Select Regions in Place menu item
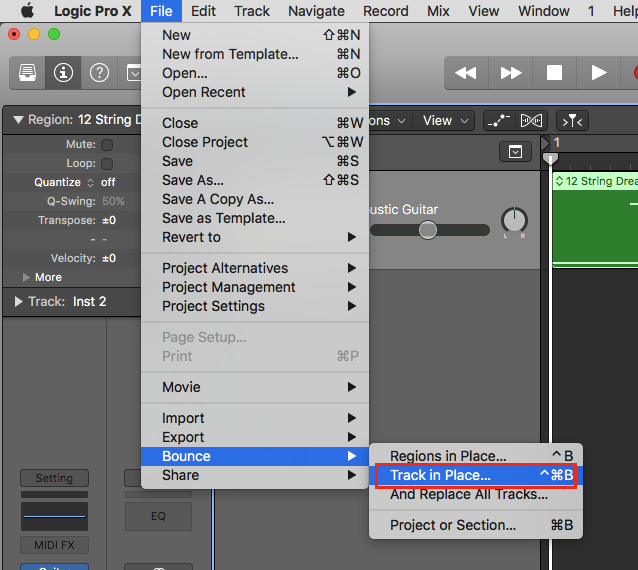 [x=476, y=456]
